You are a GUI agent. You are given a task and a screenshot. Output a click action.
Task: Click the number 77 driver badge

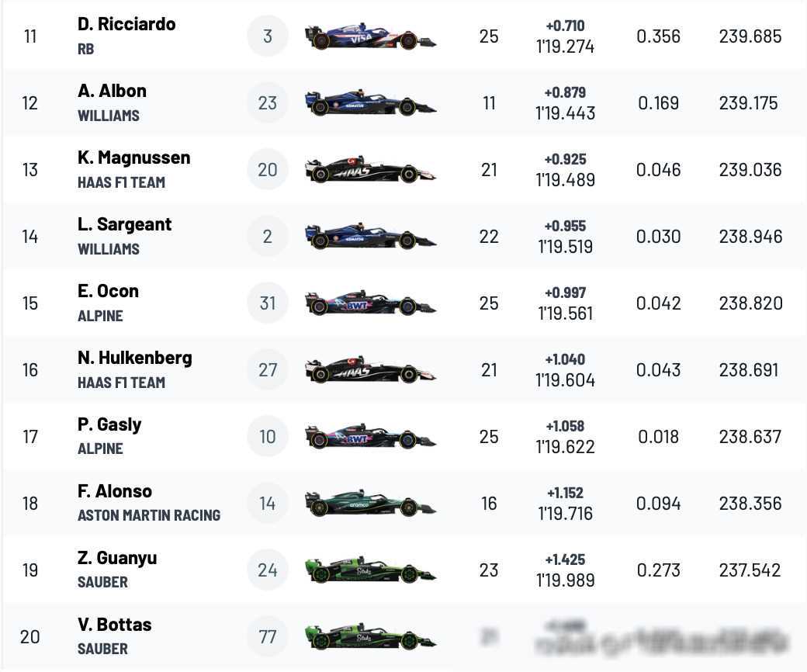click(x=268, y=637)
